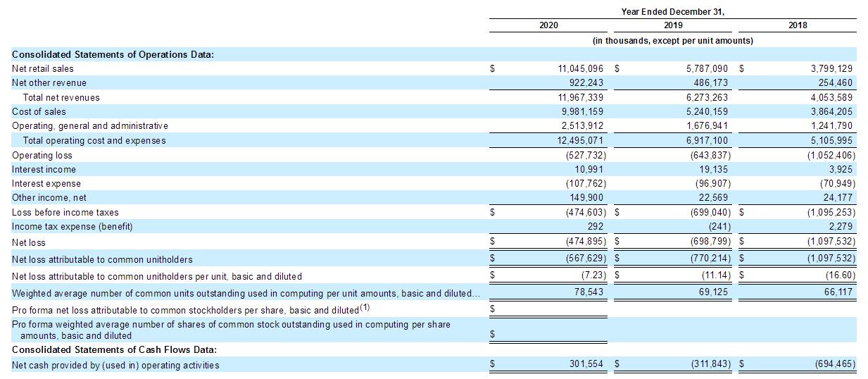Screen dimensions: 868x379
Task: Select the 3,799,129 net retail sales value
Action: coord(832,69)
